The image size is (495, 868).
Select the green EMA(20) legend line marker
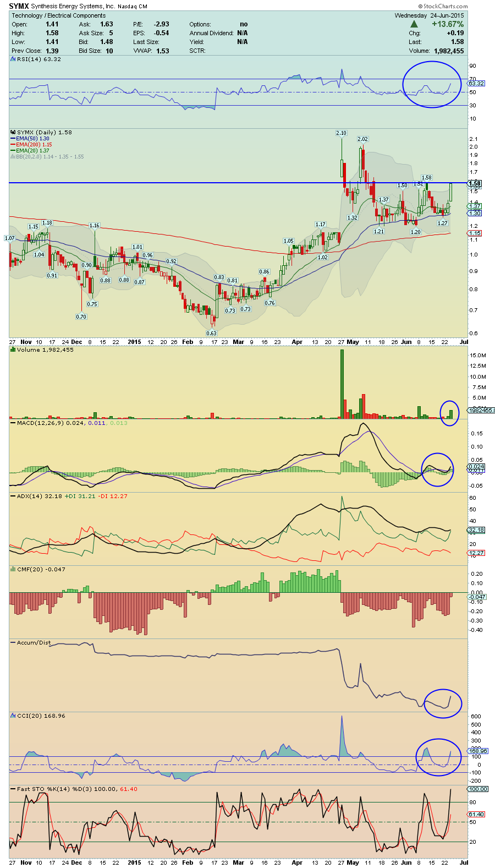point(13,151)
